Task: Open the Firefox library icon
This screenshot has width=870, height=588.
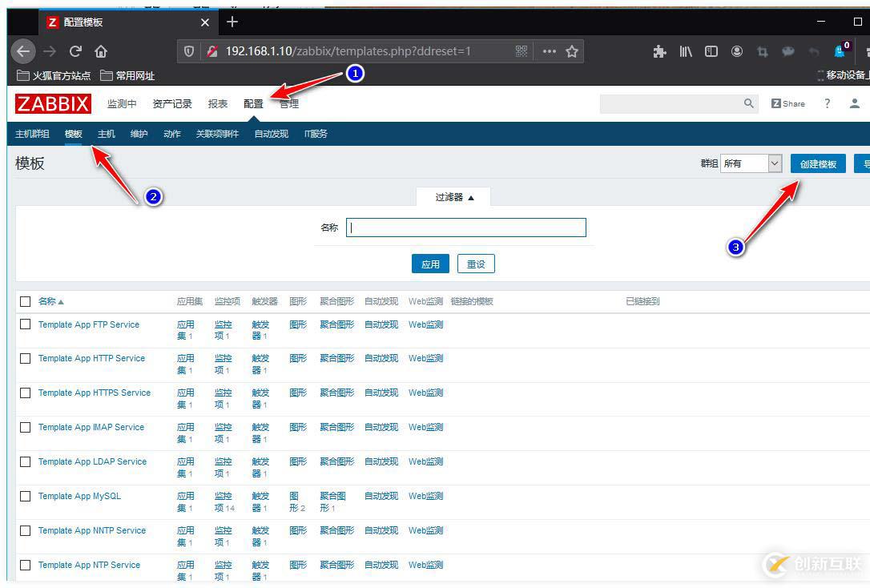Action: [x=686, y=51]
